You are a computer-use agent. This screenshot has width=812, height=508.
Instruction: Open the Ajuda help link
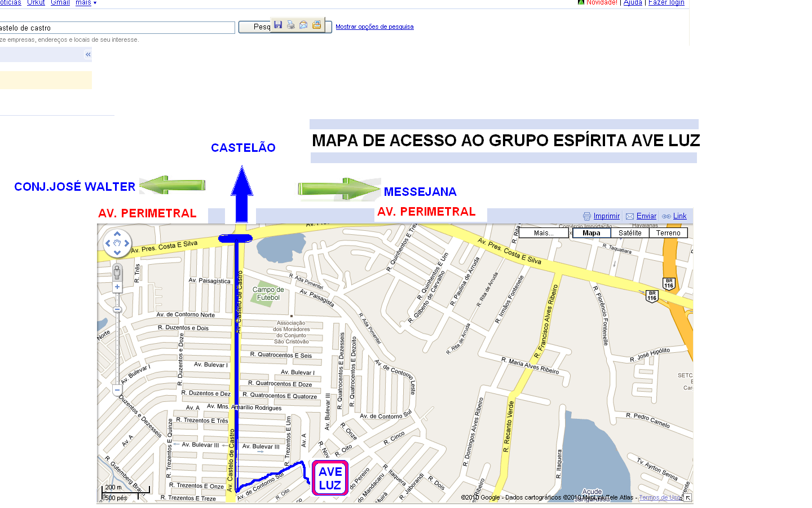tap(633, 3)
